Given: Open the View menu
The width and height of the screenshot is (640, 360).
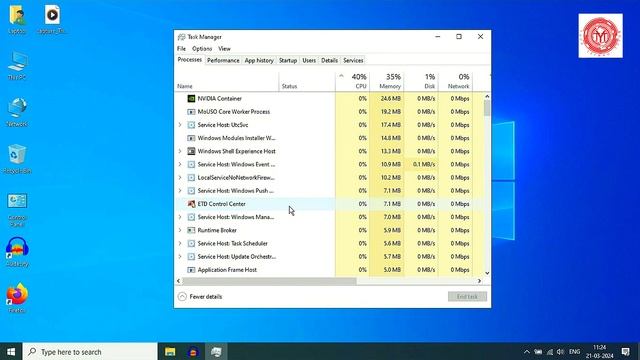Looking at the screenshot, I should [x=224, y=49].
